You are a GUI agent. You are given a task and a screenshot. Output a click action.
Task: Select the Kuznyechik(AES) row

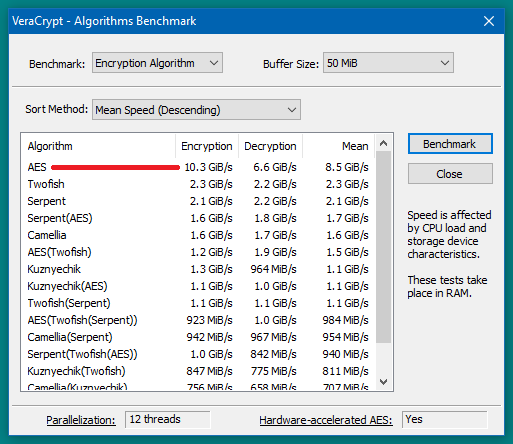tap(198, 286)
